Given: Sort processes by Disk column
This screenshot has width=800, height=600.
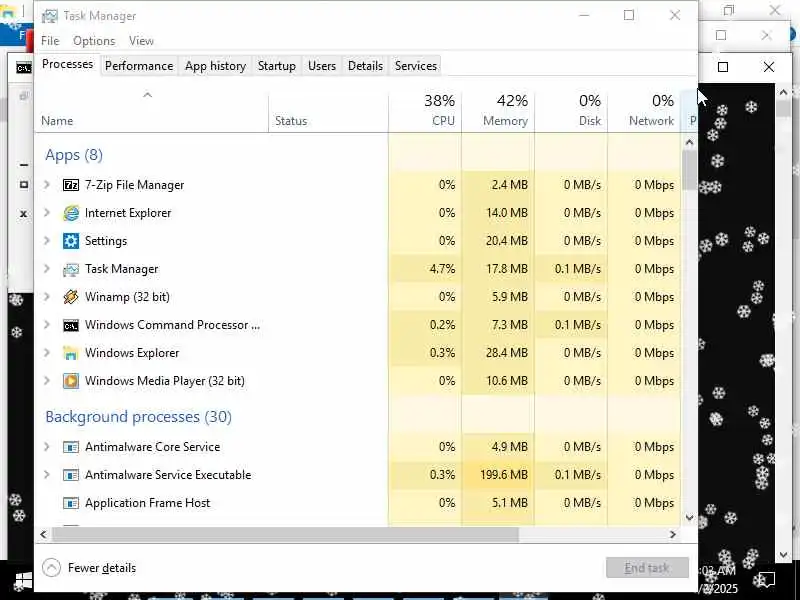Looking at the screenshot, I should 571,111.
